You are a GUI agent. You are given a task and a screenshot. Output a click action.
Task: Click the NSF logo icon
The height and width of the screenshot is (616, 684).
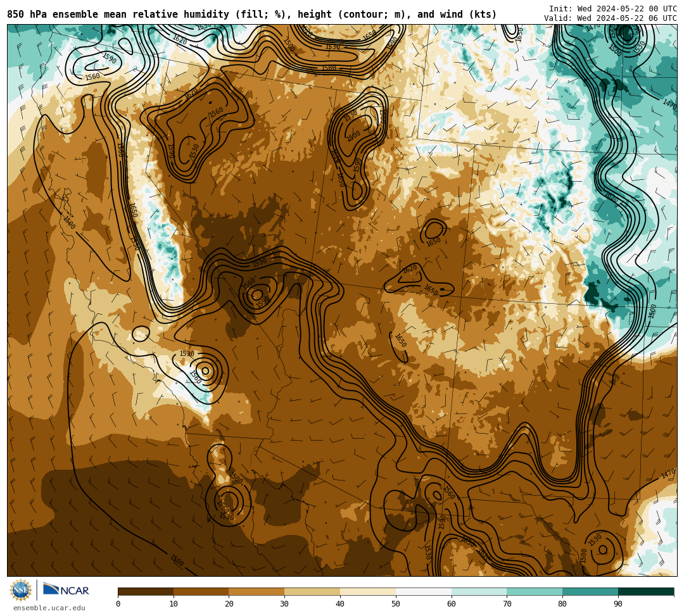[x=20, y=591]
